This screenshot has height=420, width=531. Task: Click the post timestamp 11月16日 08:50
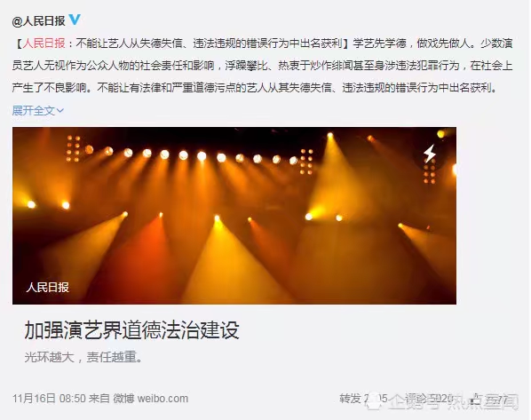49,399
